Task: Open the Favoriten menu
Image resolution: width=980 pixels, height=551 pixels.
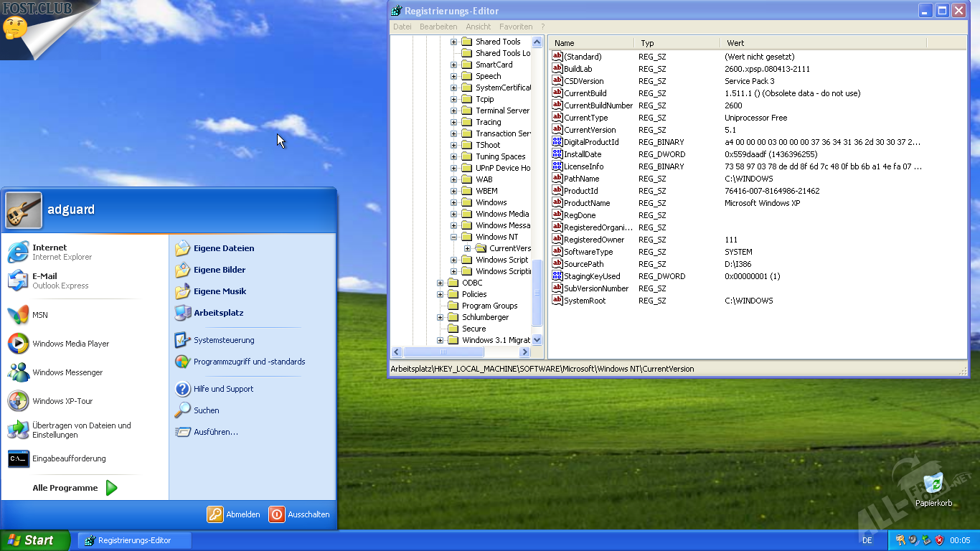Action: [x=516, y=27]
